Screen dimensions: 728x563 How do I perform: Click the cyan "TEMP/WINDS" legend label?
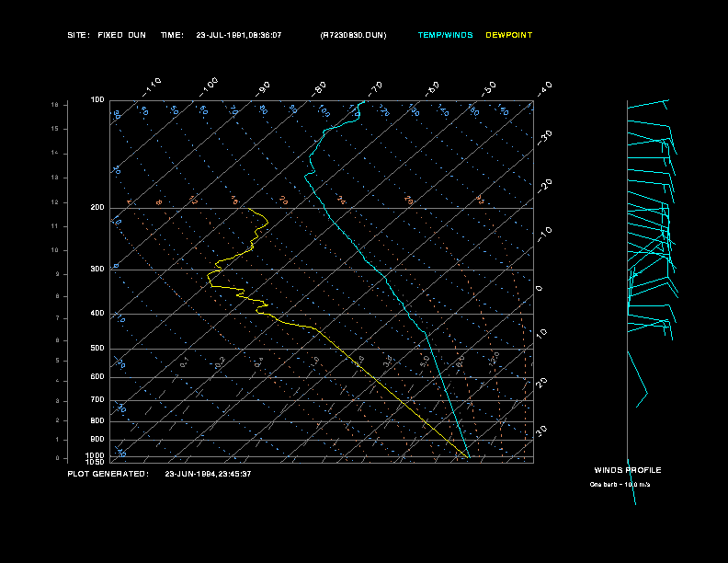click(445, 35)
